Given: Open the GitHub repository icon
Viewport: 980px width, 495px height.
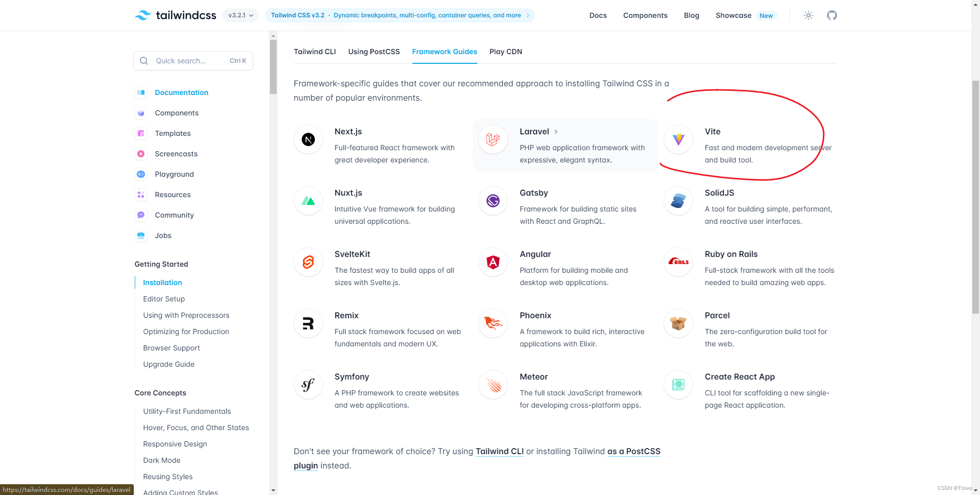Looking at the screenshot, I should pyautogui.click(x=832, y=15).
